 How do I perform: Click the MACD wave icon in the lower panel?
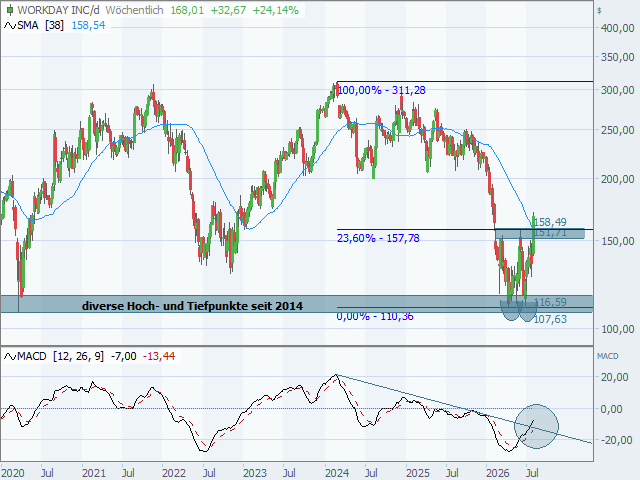(x=10, y=357)
